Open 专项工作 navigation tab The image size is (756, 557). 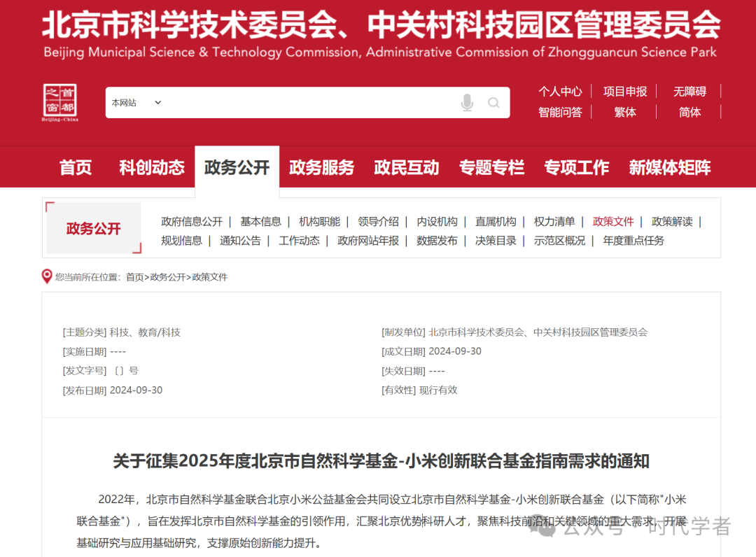click(576, 167)
